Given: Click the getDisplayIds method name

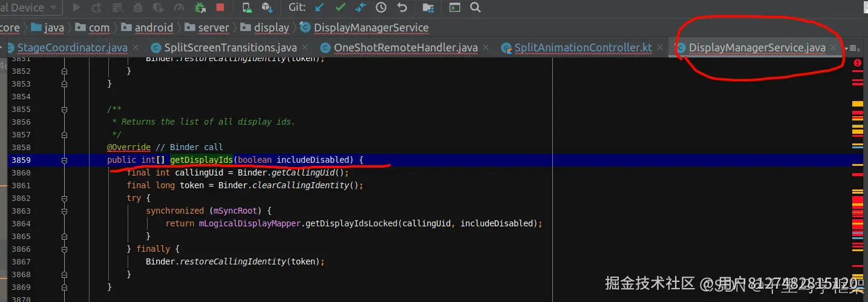Looking at the screenshot, I should [x=201, y=160].
